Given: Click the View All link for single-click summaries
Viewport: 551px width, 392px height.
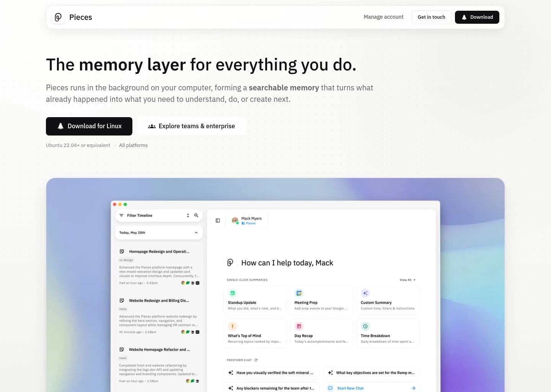Looking at the screenshot, I should (x=408, y=280).
